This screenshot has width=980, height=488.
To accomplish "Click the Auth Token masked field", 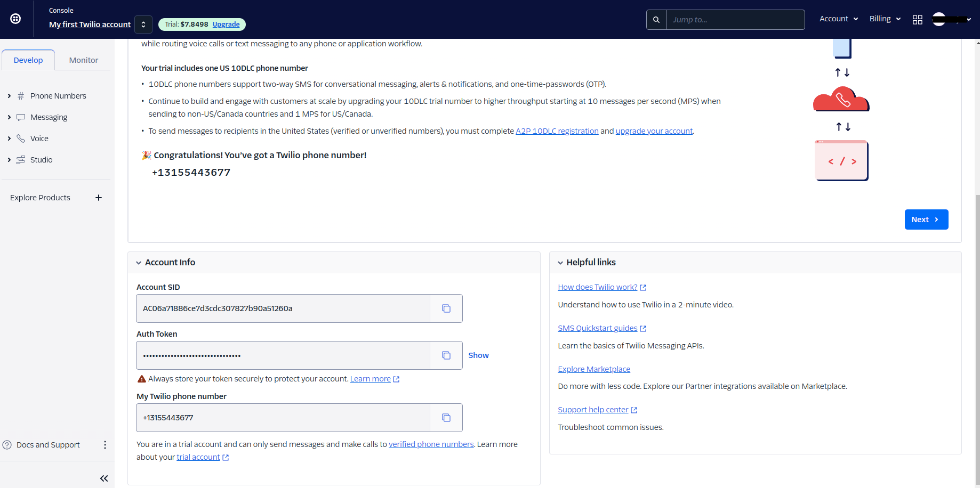I will click(283, 355).
